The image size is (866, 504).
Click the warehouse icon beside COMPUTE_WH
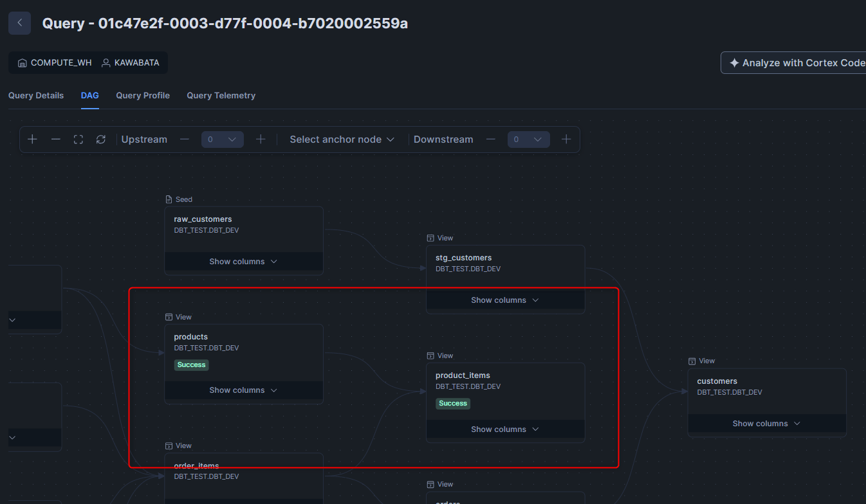click(23, 63)
